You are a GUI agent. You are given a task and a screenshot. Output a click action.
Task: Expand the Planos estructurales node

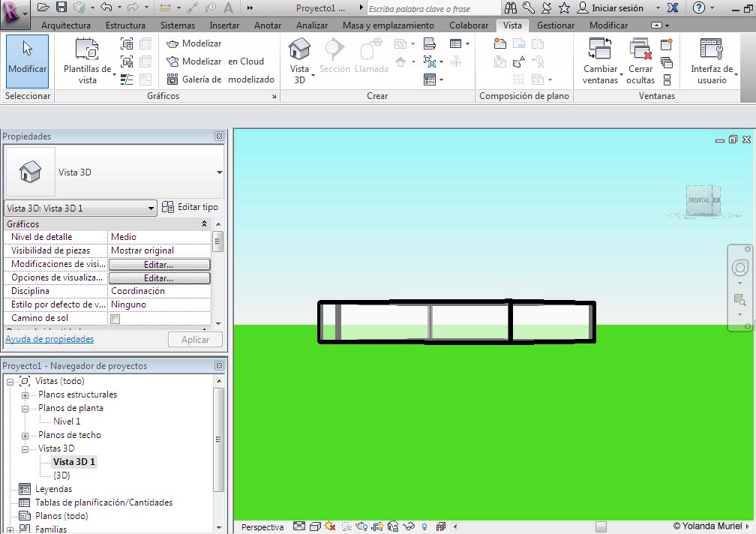pos(25,394)
